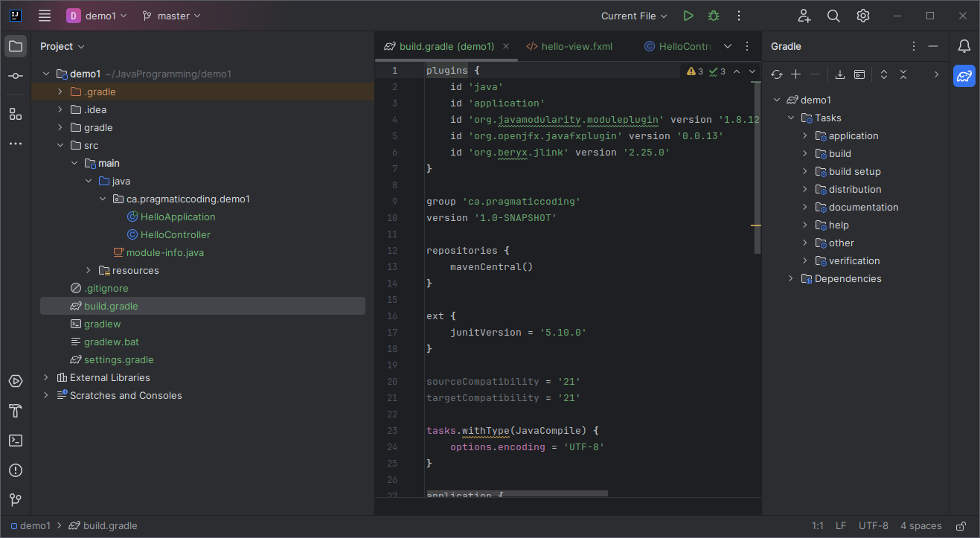
Task: Collapse the src folder
Action: [60, 145]
